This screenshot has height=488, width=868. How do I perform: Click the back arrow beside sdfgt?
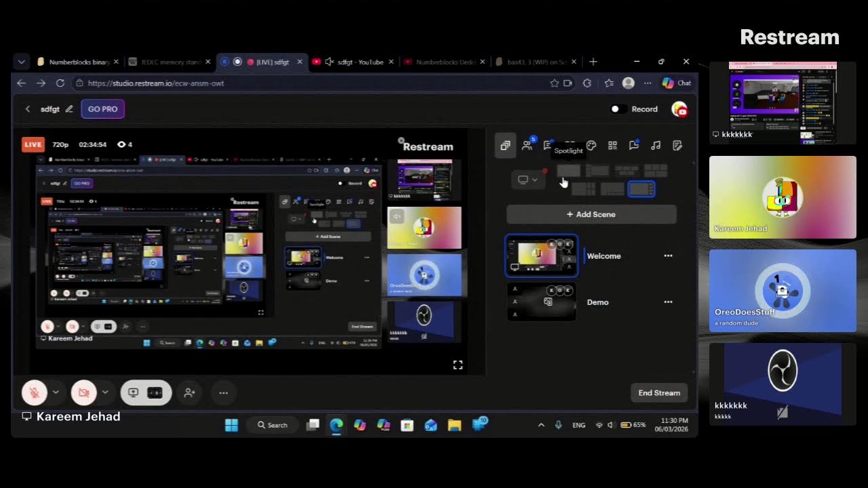[28, 109]
